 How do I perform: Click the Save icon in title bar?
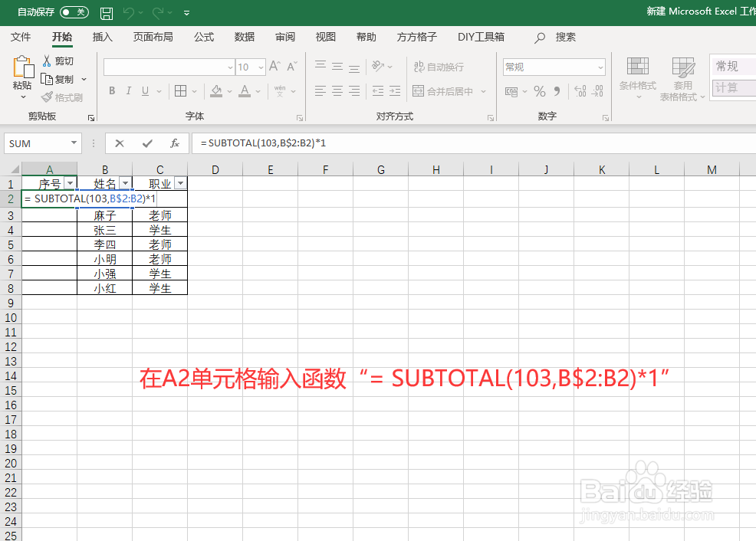pos(107,13)
